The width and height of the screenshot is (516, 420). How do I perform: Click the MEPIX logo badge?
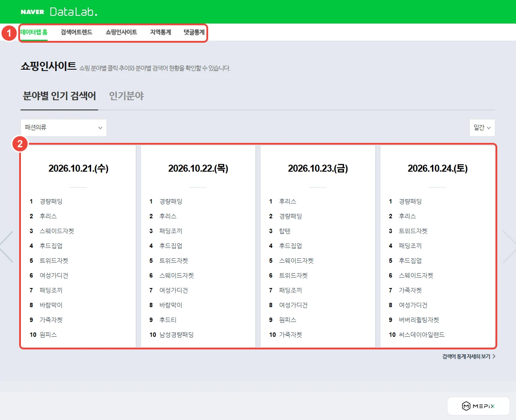478,406
